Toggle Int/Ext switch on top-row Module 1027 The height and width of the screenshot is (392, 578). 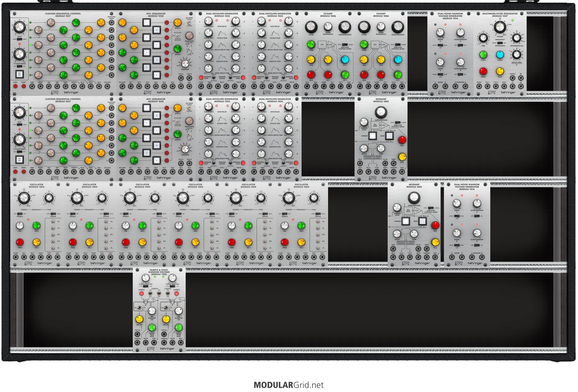(20, 66)
